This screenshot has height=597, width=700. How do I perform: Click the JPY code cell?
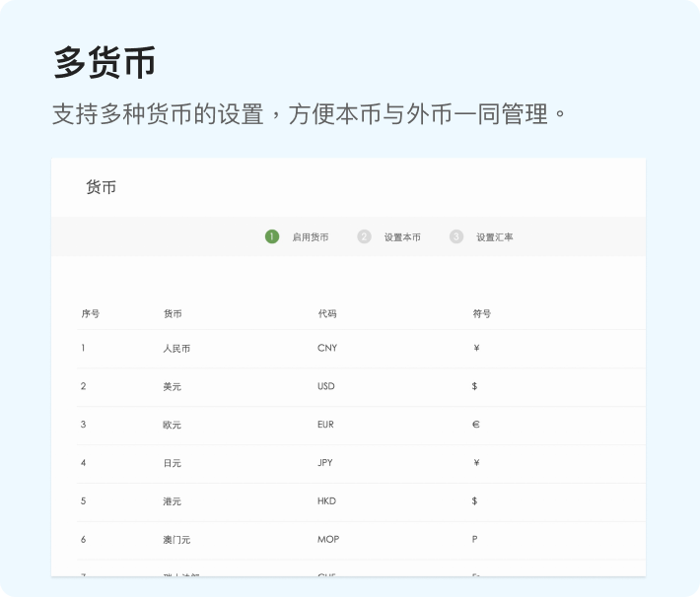pyautogui.click(x=325, y=463)
